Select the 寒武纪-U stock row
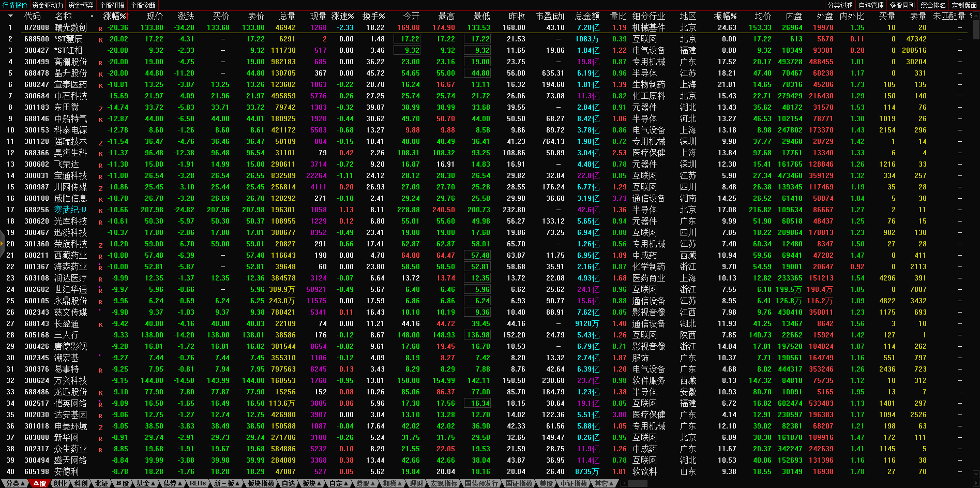This screenshot has height=488, width=980. pyautogui.click(x=70, y=210)
